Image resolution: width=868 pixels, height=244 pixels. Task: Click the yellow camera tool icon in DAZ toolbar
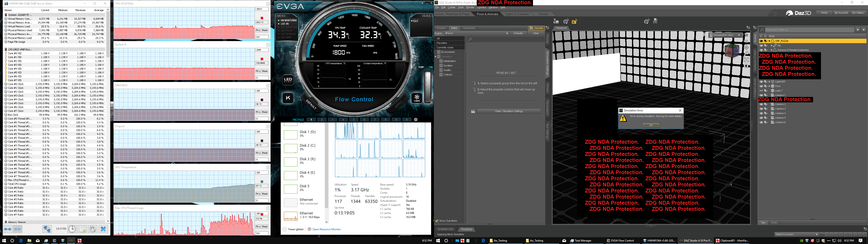click(574, 21)
